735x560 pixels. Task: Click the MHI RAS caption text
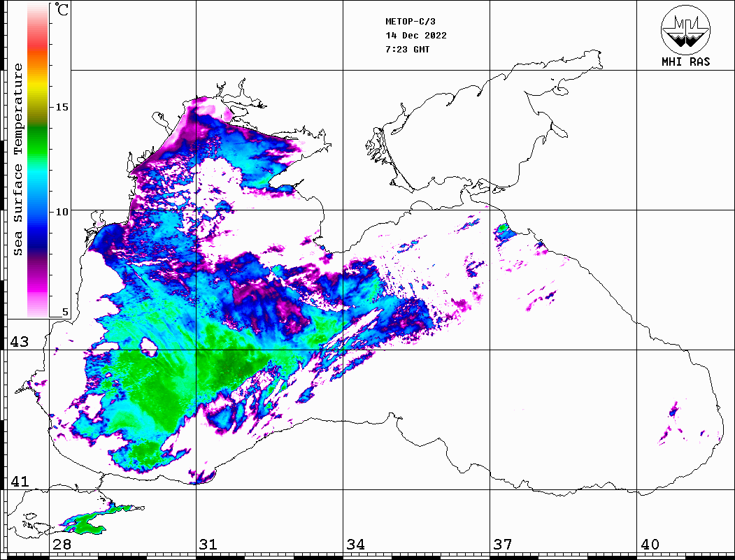click(x=685, y=62)
